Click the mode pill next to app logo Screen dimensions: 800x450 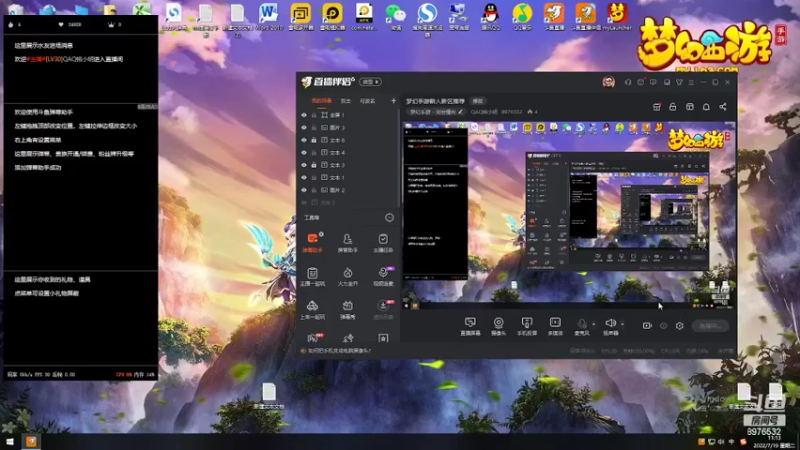(370, 82)
